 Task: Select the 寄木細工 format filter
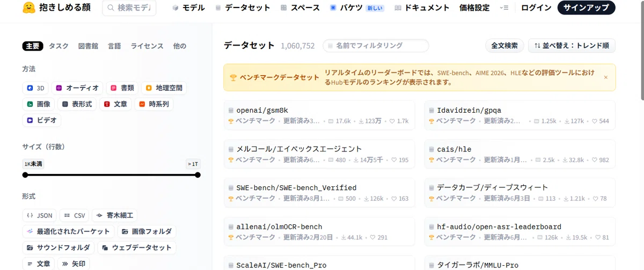[114, 215]
